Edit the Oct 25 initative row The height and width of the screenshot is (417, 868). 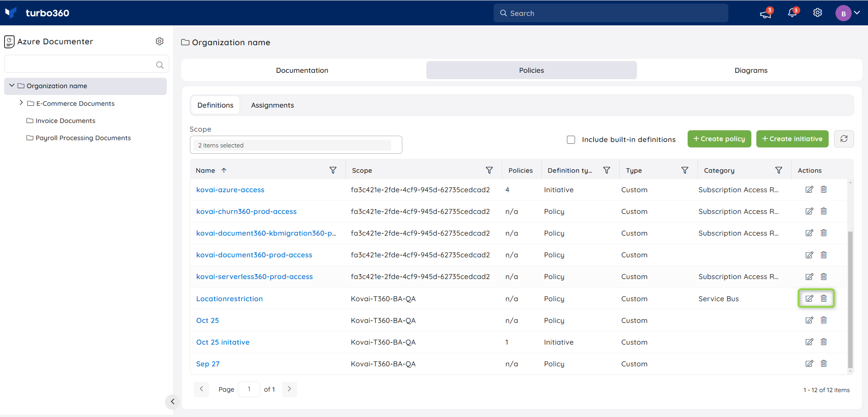[x=809, y=342]
